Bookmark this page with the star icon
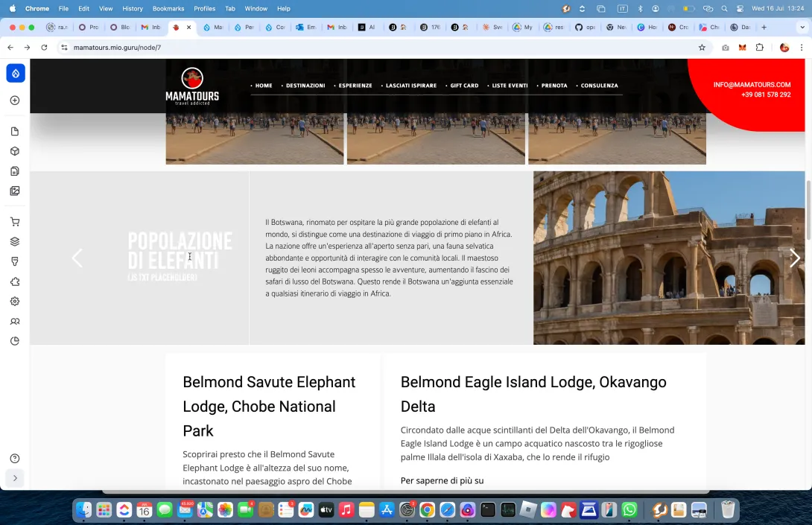Image resolution: width=812 pixels, height=525 pixels. click(x=702, y=48)
